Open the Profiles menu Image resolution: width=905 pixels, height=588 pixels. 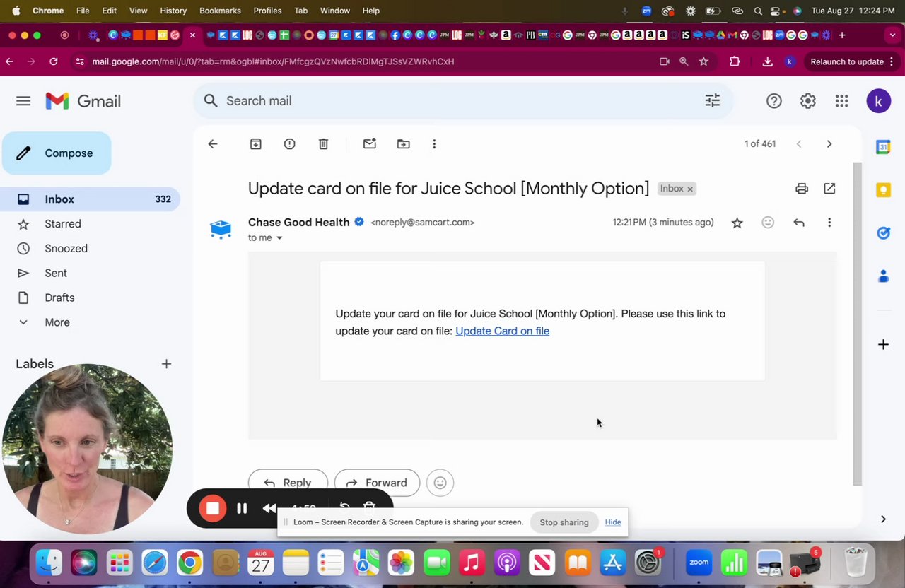tap(267, 11)
